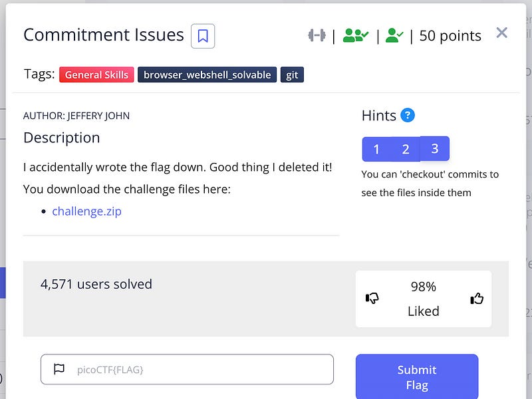
Task: Click the bookmark icon beside Commitment Issues
Action: click(x=202, y=37)
